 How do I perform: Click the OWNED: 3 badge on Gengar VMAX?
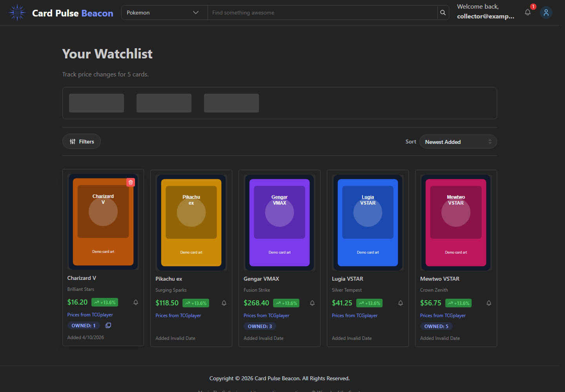[x=260, y=326]
